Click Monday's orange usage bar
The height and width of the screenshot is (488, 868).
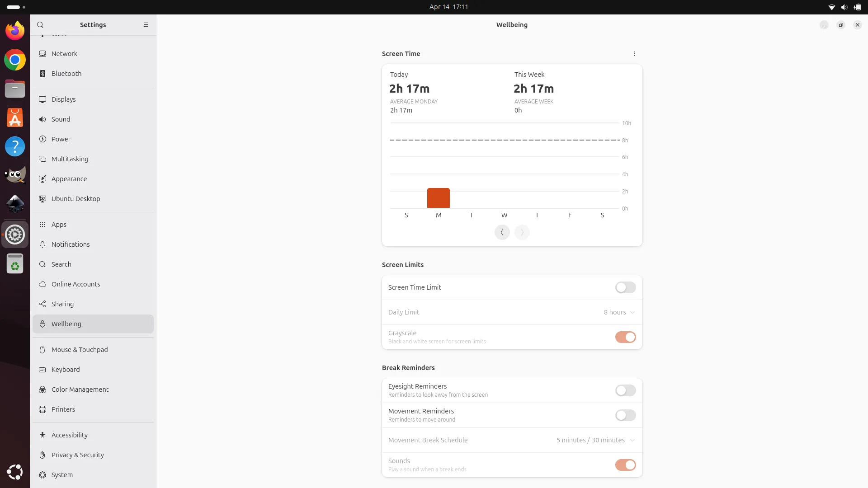pos(439,198)
